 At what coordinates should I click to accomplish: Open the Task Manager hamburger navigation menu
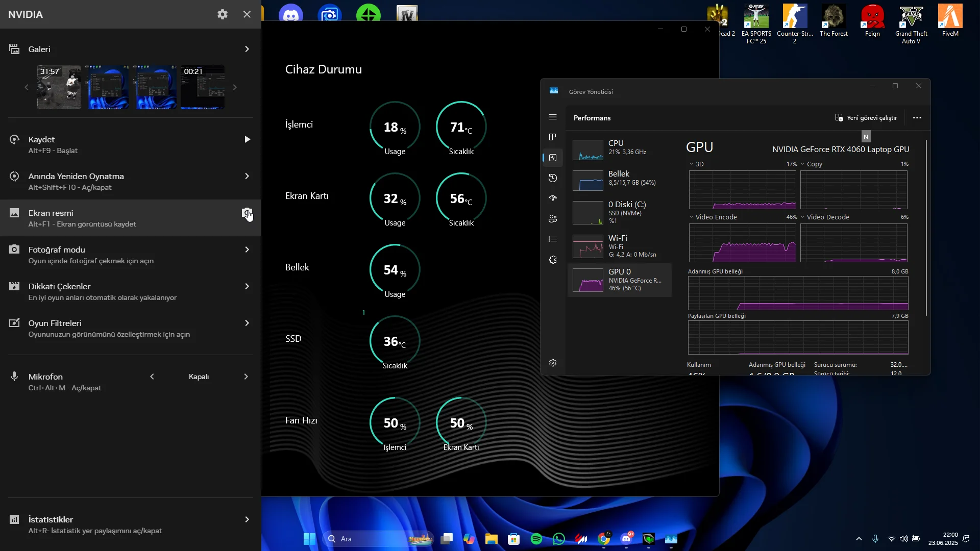coord(553,117)
